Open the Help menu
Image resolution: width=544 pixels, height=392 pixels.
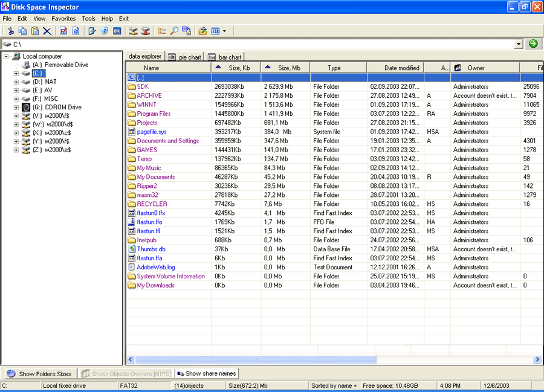tap(107, 19)
